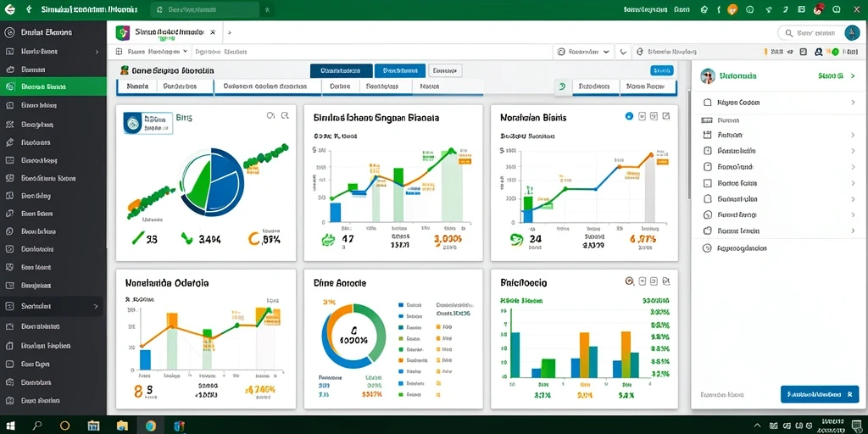Expand the chevron on the second left sidebar item
Image resolution: width=868 pixels, height=434 pixels.
click(x=97, y=52)
